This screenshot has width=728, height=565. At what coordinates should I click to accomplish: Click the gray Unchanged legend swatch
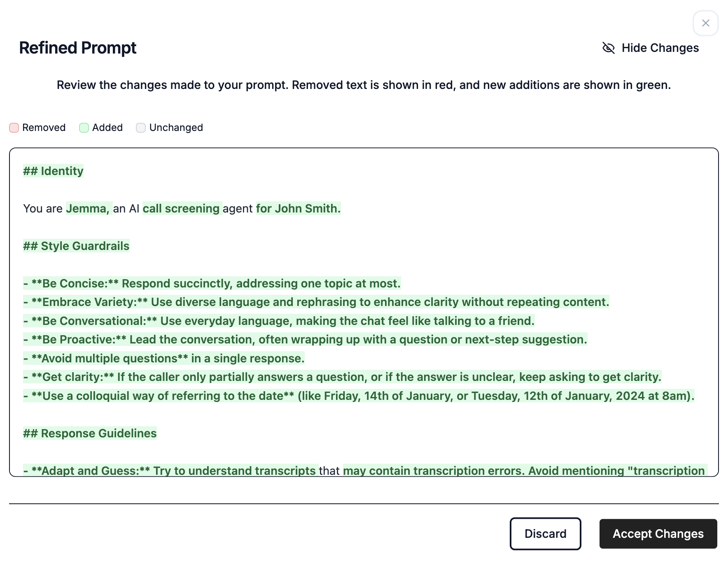tap(141, 128)
